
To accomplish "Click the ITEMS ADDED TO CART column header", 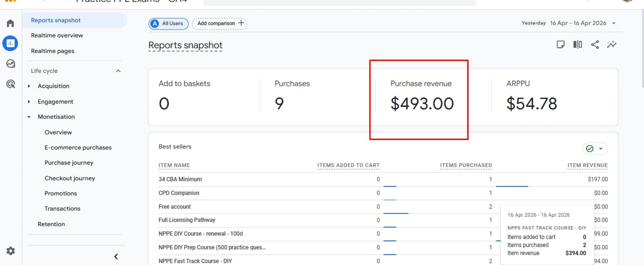I will (348, 165).
